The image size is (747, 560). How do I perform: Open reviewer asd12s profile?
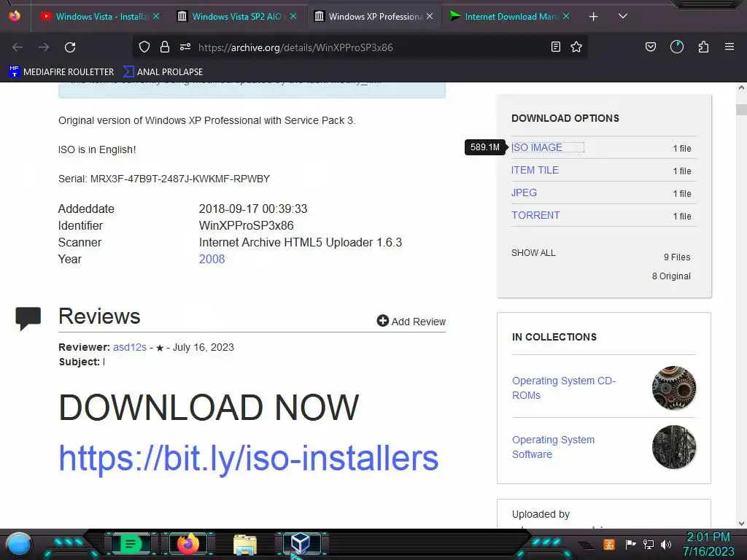tap(130, 347)
